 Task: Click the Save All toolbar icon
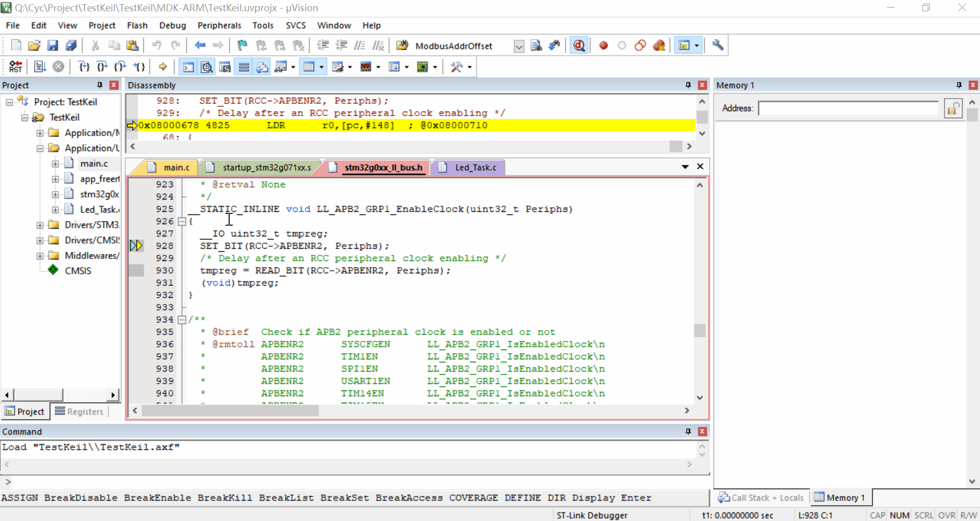click(x=71, y=46)
